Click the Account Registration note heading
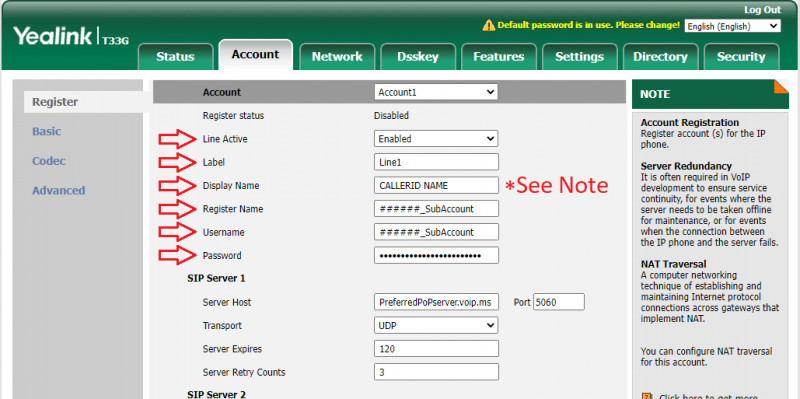Screen dimensions: 800x399 click(690, 122)
